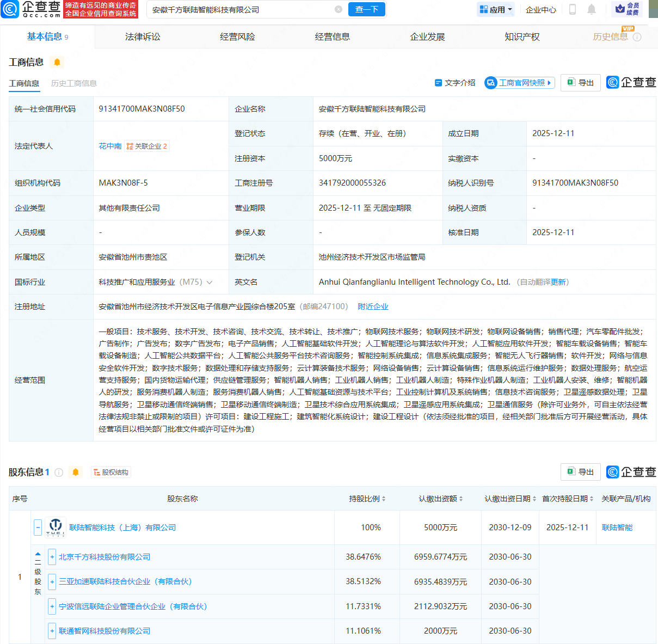Expand shareholder 北京千方科技股份有限公司

coord(52,557)
